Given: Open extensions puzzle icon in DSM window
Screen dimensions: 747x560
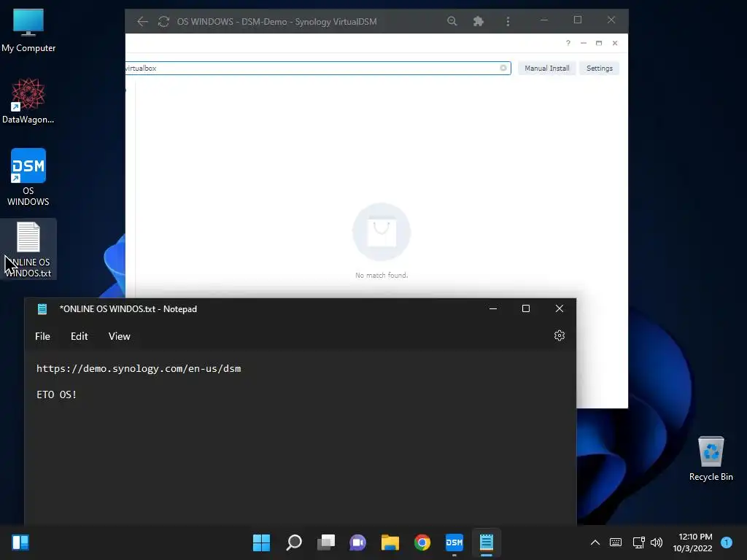Looking at the screenshot, I should click(478, 21).
